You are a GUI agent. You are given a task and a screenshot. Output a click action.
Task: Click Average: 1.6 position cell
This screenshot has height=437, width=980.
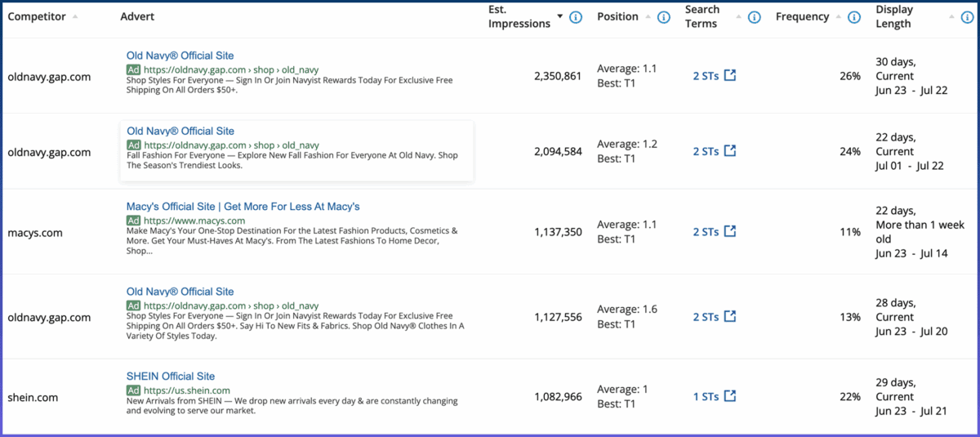627,310
